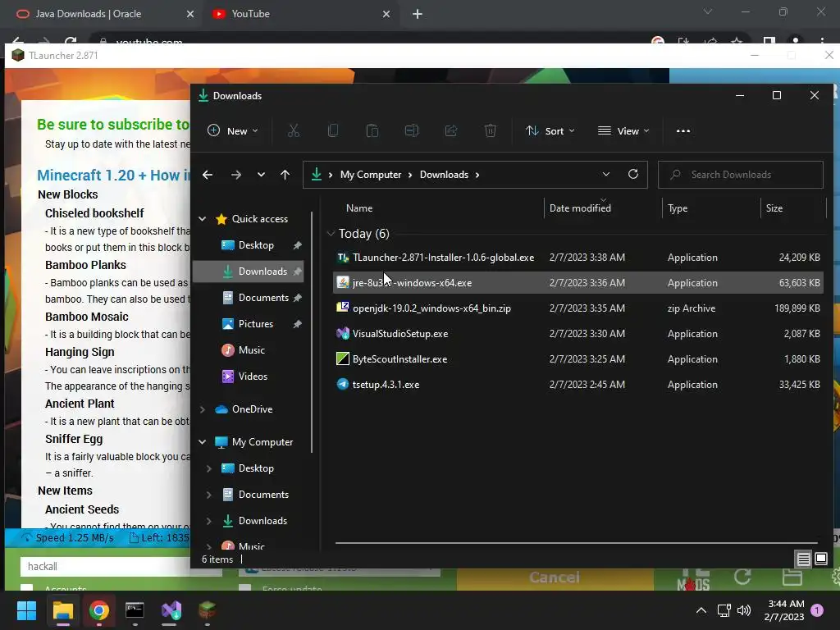Click TLauncher refresh icon at bottom right
The height and width of the screenshot is (630, 840).
(x=742, y=577)
